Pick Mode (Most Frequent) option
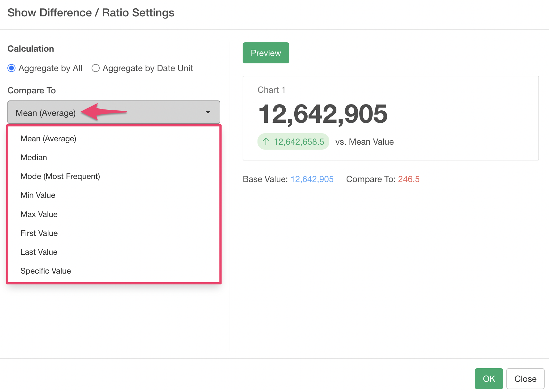This screenshot has width=549, height=392. [x=60, y=176]
